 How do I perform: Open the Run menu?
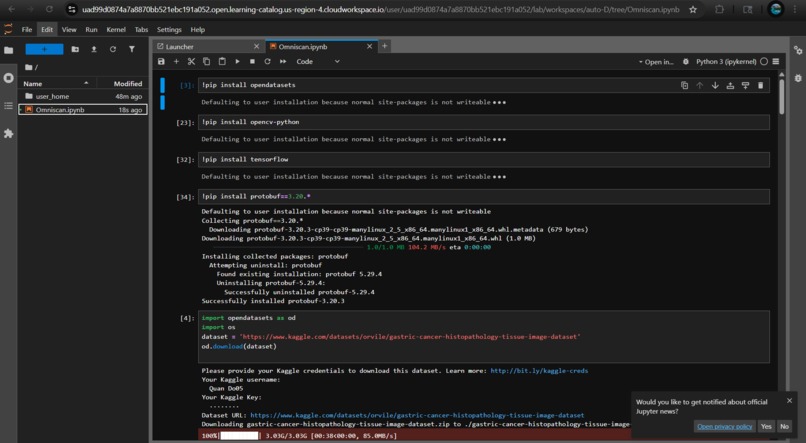click(91, 29)
